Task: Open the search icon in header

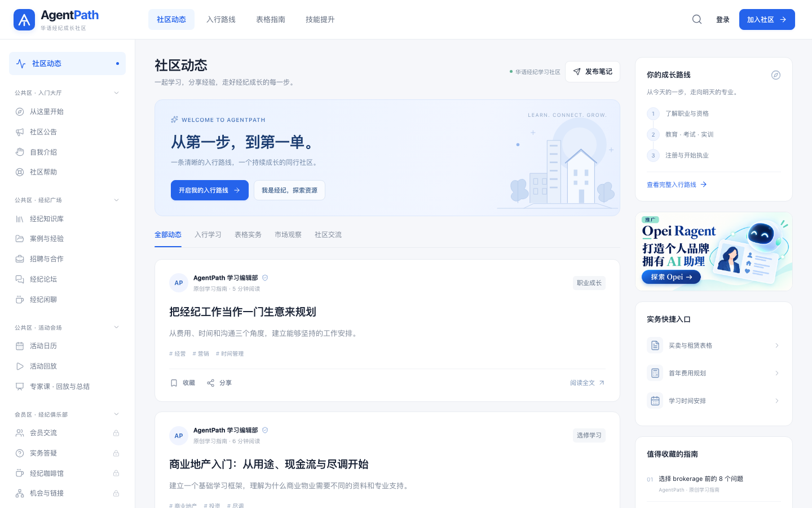Action: pos(697,20)
